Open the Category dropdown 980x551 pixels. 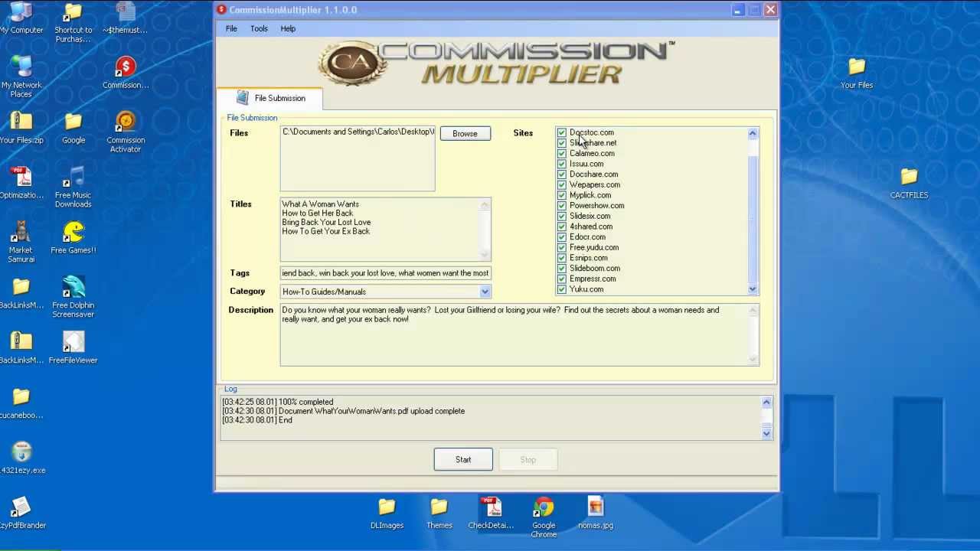(x=485, y=292)
